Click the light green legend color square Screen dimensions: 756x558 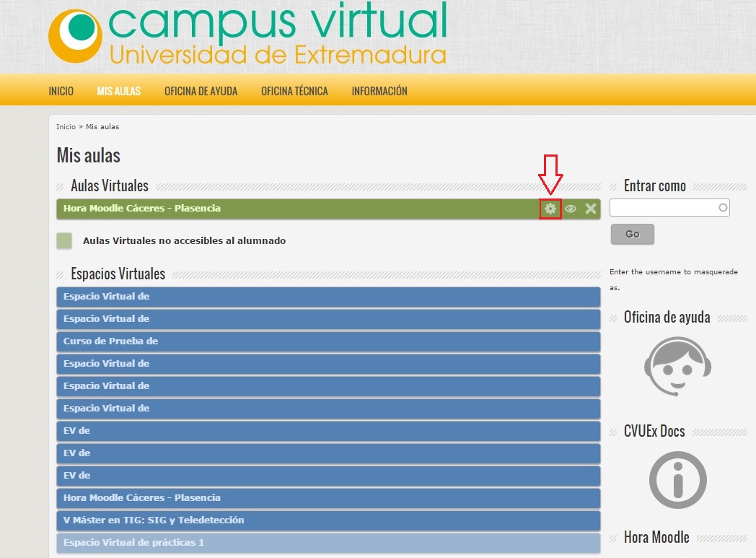64,241
